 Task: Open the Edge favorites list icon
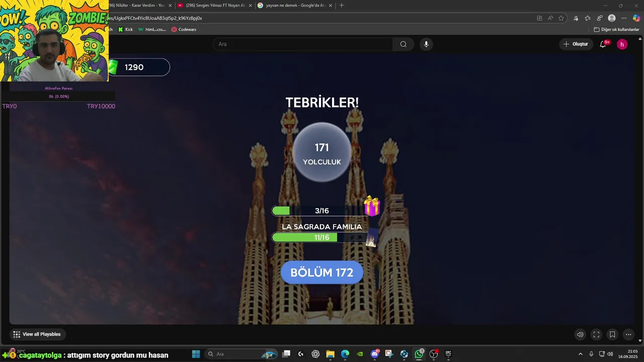point(588,18)
